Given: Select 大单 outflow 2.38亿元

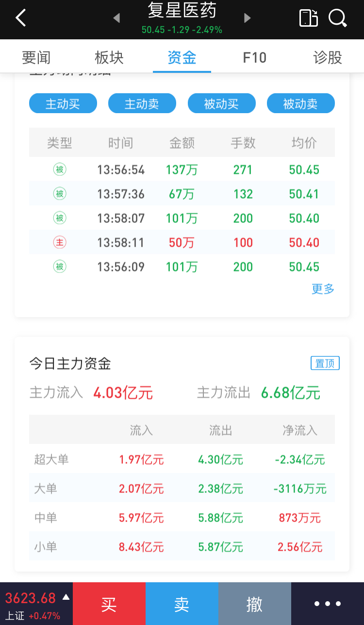Looking at the screenshot, I should click(220, 489).
